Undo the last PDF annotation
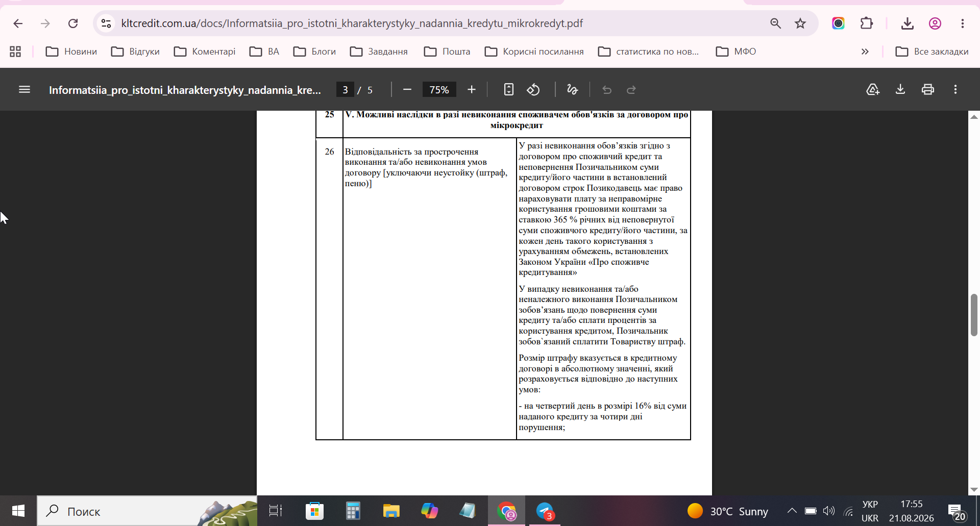The image size is (980, 526). [x=607, y=90]
